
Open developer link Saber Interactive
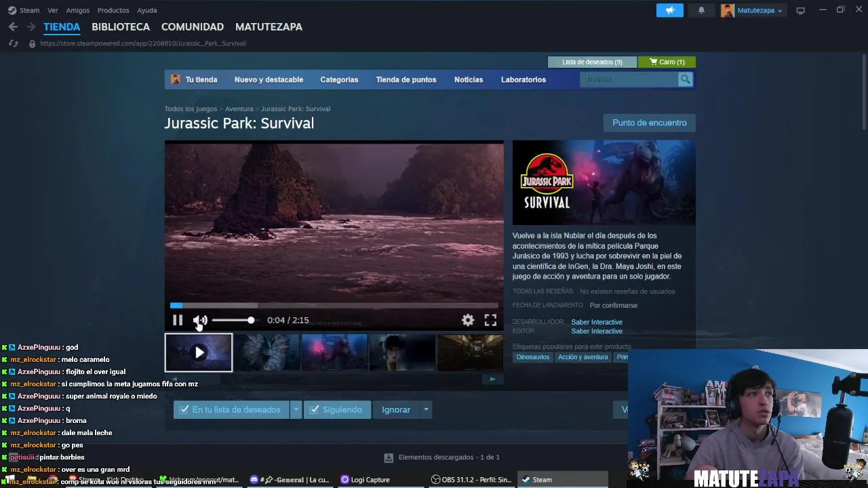click(597, 322)
